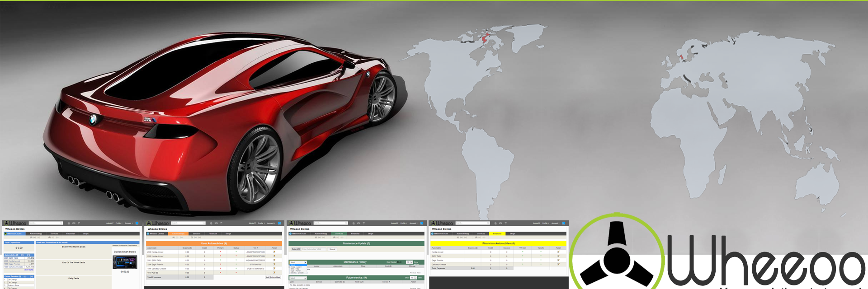Open the Account dropdown in the dashboard screenshot

(129, 223)
